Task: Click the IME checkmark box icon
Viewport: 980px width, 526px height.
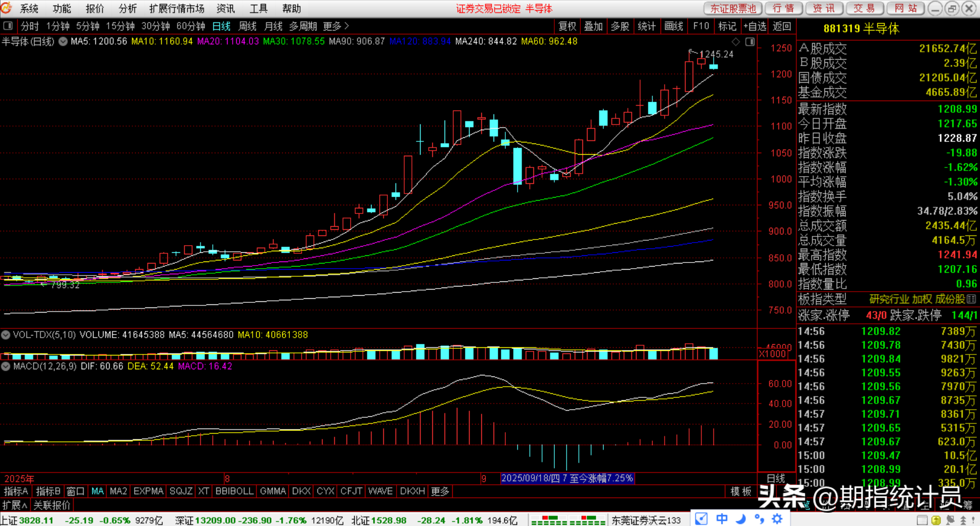Action: pos(701,519)
